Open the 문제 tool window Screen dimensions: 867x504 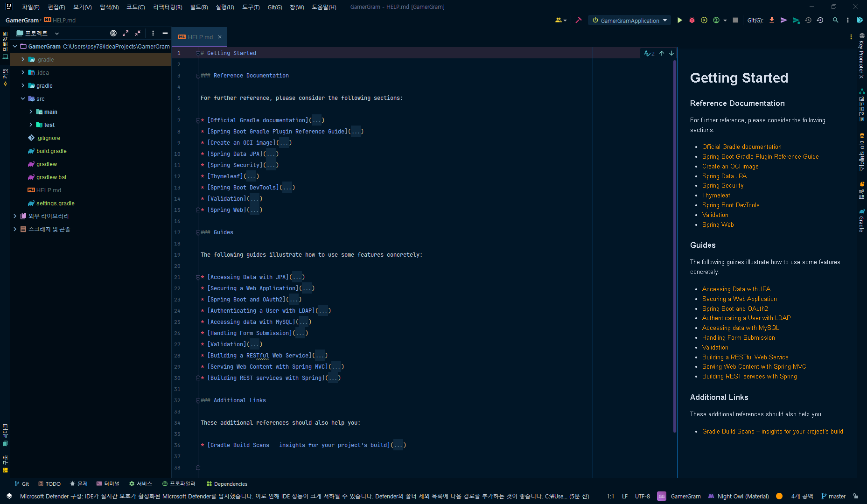pyautogui.click(x=78, y=484)
